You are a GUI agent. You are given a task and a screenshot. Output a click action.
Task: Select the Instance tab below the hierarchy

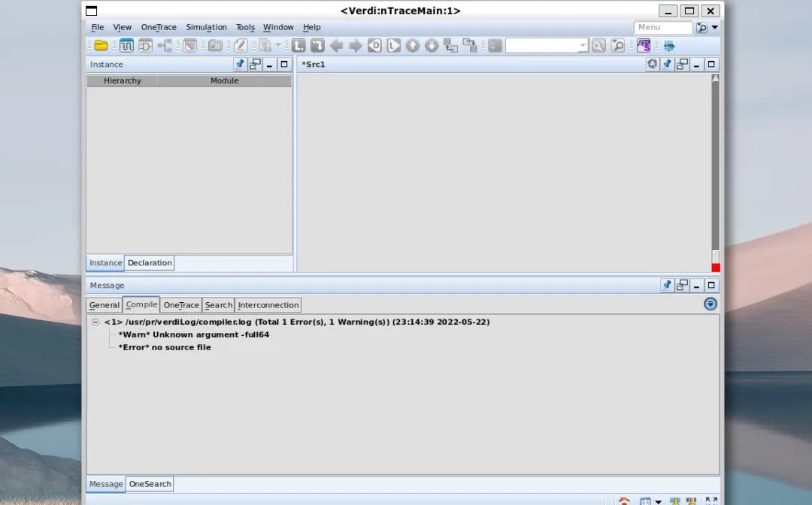pos(106,263)
